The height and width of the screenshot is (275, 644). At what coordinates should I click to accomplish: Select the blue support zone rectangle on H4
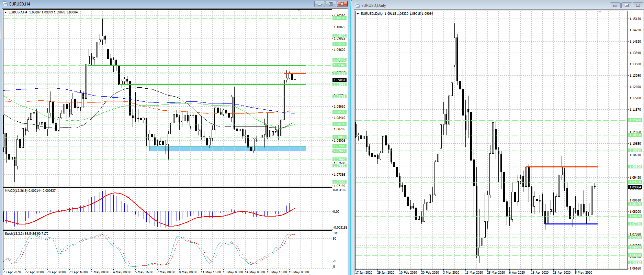pyautogui.click(x=227, y=148)
